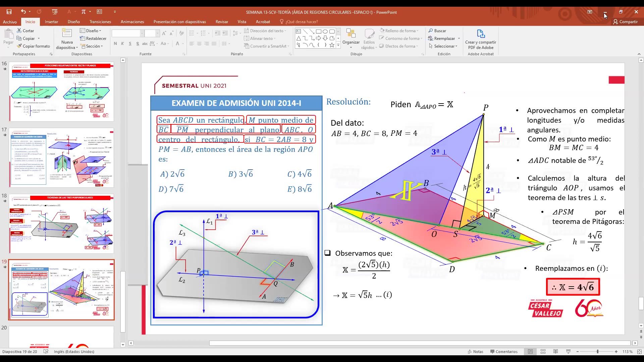Image resolution: width=644 pixels, height=362 pixels.
Task: Click the Cortar scissors icon
Action: [x=19, y=31]
